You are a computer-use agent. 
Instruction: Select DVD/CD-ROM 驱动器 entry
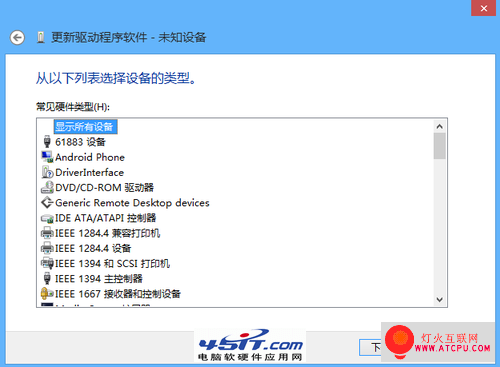coord(104,188)
